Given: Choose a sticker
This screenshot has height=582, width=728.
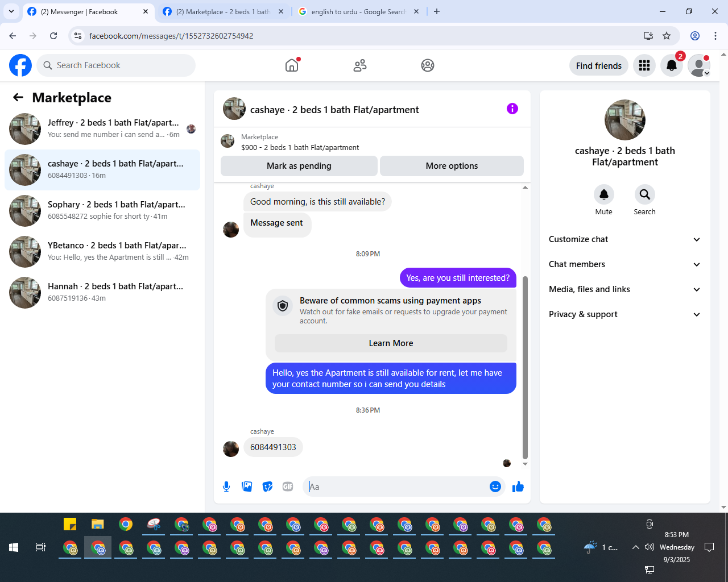Looking at the screenshot, I should (267, 487).
